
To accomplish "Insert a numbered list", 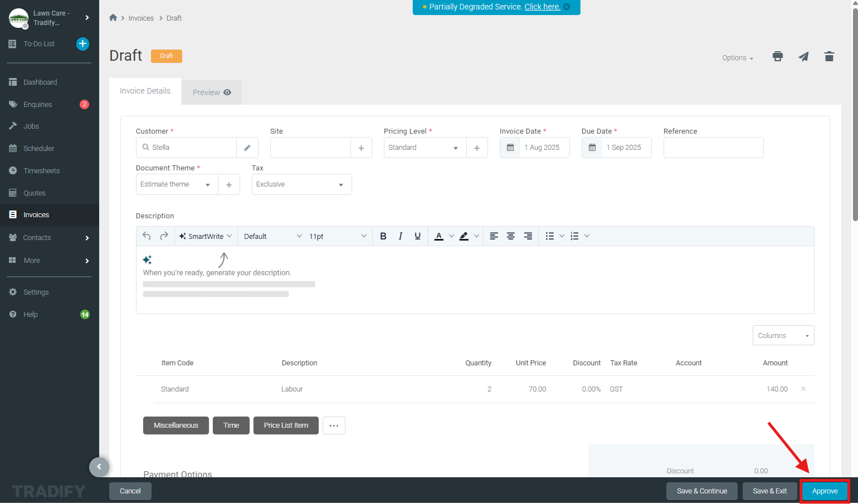I will [575, 236].
